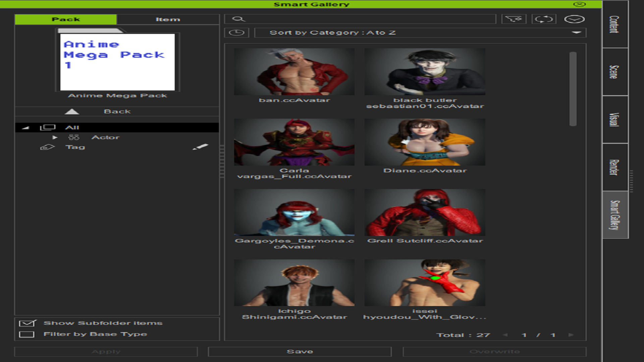Click the Back button
644x362 pixels.
coord(117,111)
